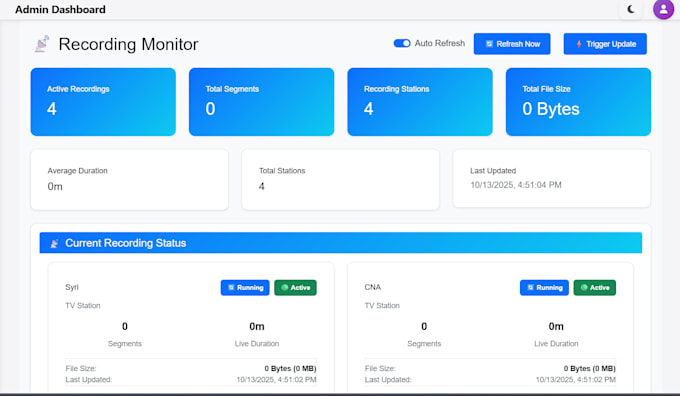Click the Last Updated timestamp 4:51:04 PM
Screen dimensions: 680x396
click(x=516, y=185)
